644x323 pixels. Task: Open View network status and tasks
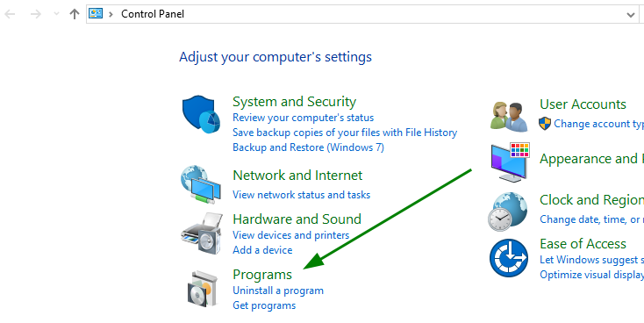point(302,194)
